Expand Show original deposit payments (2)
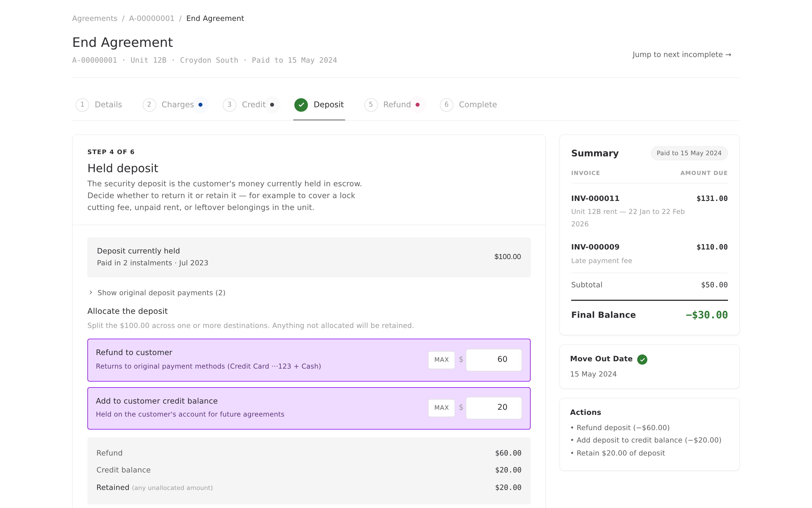 [x=157, y=293]
